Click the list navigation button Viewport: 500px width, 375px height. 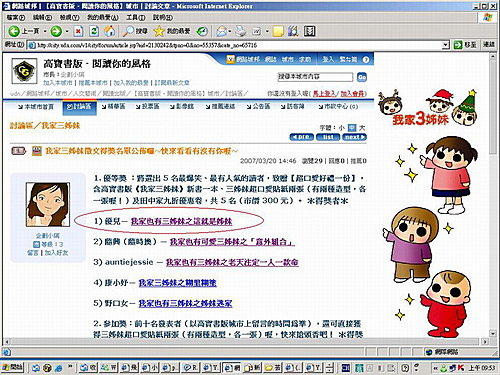coord(328,137)
